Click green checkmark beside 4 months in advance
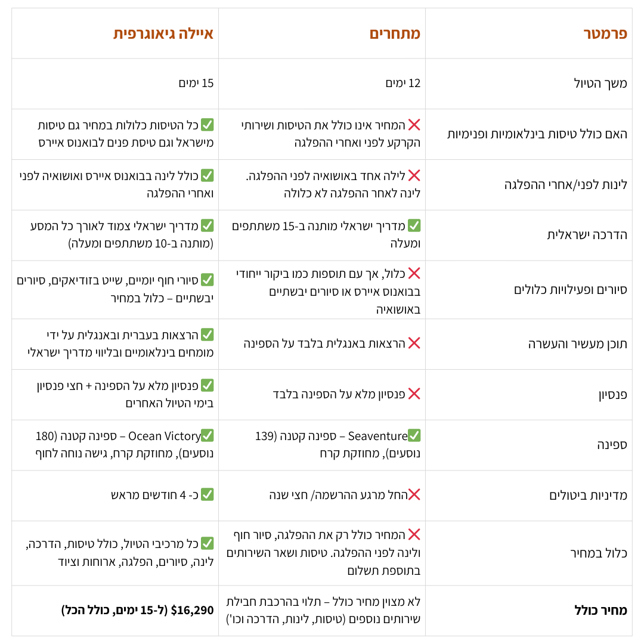 click(x=208, y=494)
